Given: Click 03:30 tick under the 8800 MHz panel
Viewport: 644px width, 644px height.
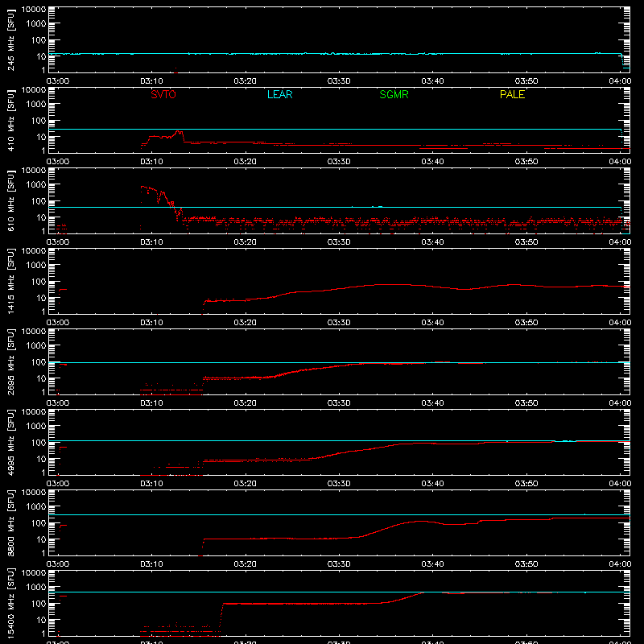Looking at the screenshot, I should (x=339, y=564).
